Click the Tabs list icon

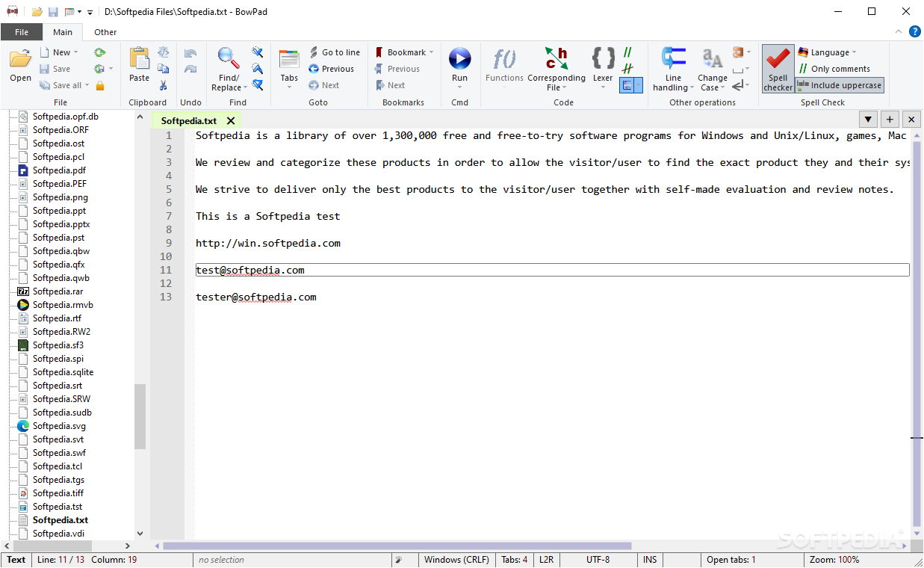point(289,60)
